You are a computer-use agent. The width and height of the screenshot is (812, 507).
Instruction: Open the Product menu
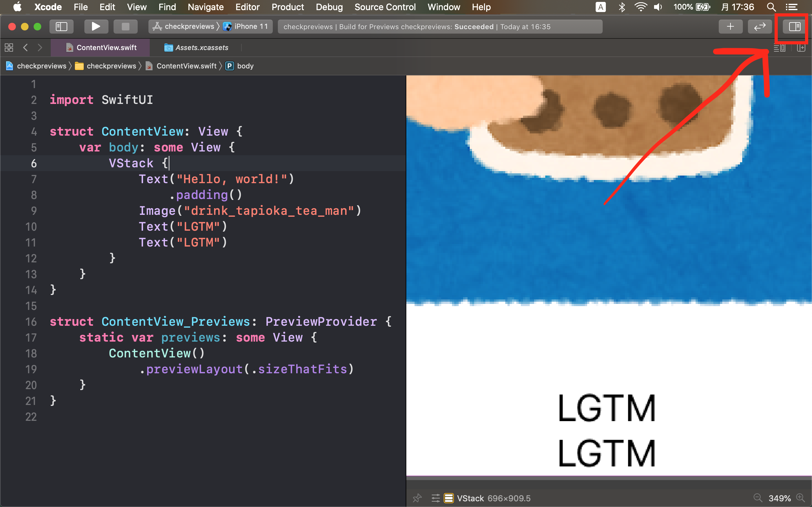[288, 7]
